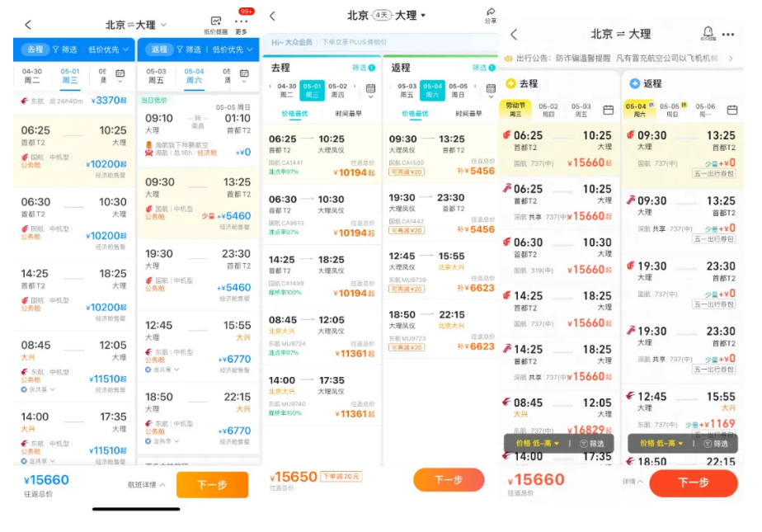Select 05-02 周四 date in middle app
Image resolution: width=762 pixels, height=532 pixels.
[338, 91]
